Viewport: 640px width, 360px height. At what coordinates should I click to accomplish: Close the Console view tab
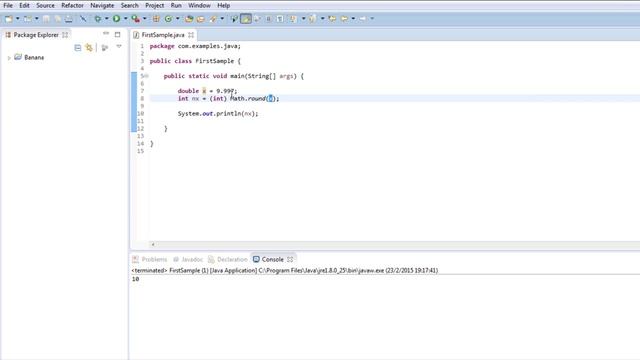point(290,260)
